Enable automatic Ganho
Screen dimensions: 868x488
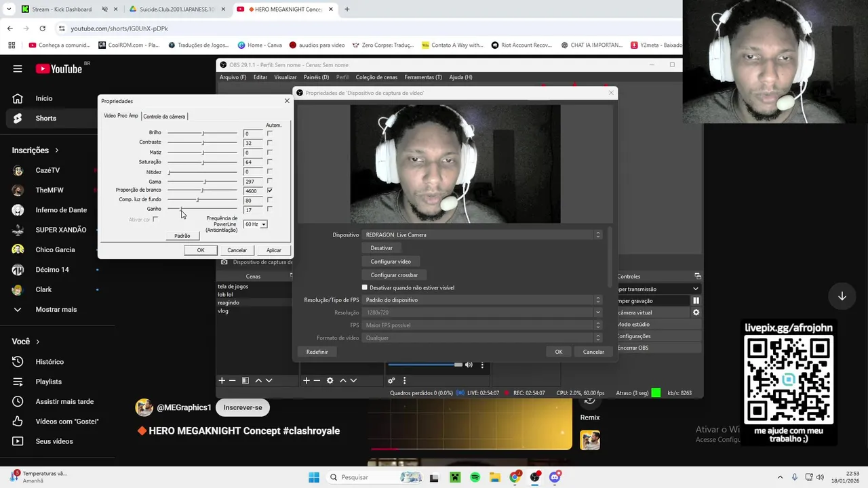[269, 209]
